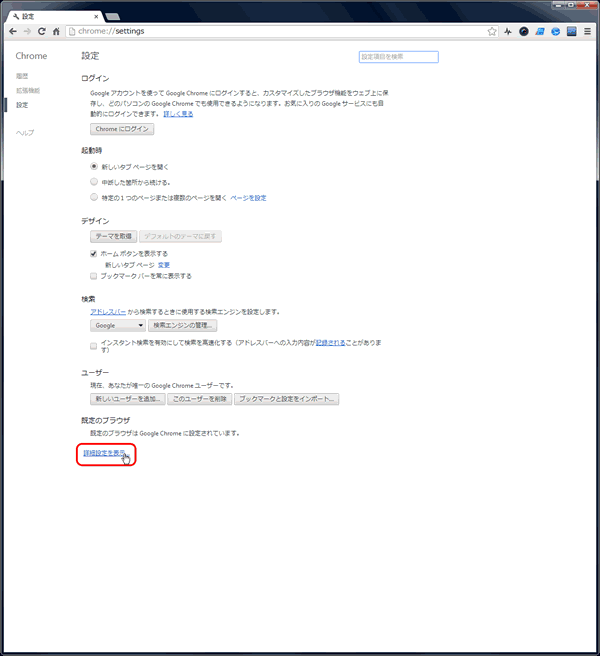Open the pulse waveform extension icon
Image resolution: width=600 pixels, height=656 pixels.
(x=508, y=31)
